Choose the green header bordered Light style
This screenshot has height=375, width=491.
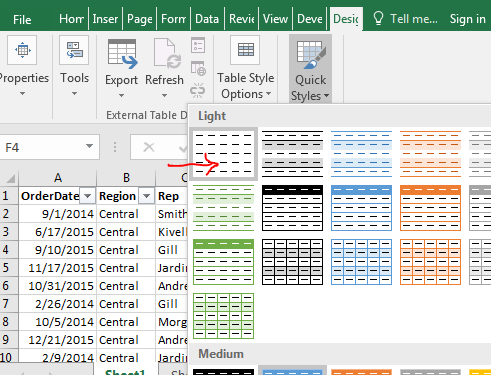click(223, 262)
